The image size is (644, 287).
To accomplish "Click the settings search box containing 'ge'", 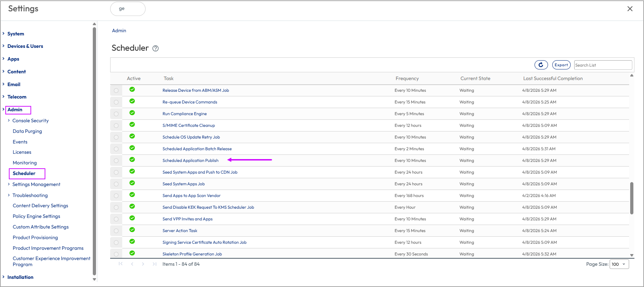I will [128, 9].
